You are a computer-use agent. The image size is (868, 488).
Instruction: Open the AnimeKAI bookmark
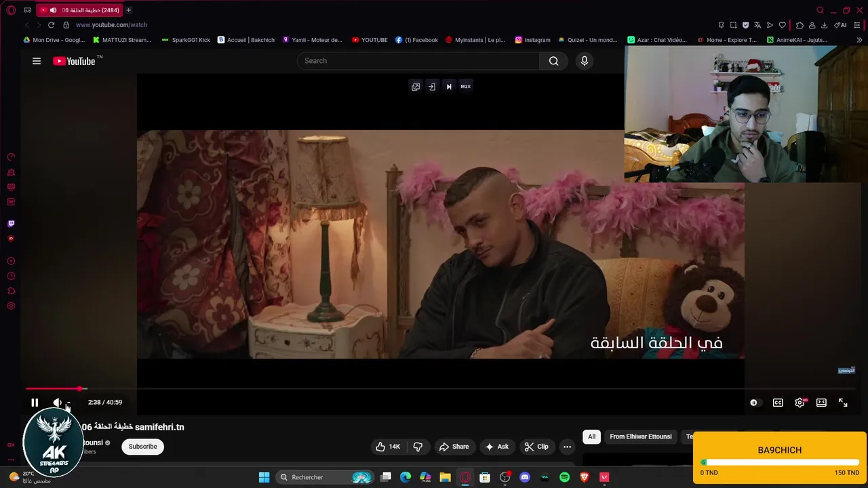click(797, 40)
